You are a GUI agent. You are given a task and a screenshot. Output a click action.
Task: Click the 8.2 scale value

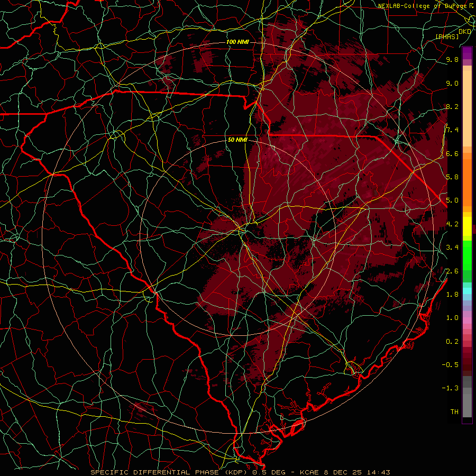pos(452,107)
